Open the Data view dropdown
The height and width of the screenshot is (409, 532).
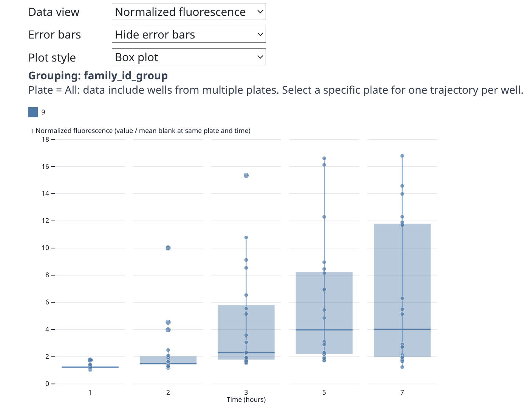[189, 12]
